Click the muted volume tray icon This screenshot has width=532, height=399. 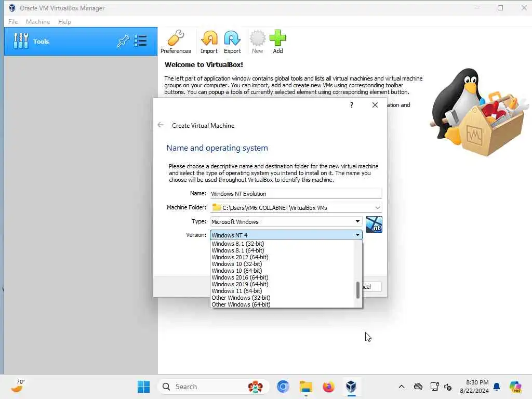point(448,387)
